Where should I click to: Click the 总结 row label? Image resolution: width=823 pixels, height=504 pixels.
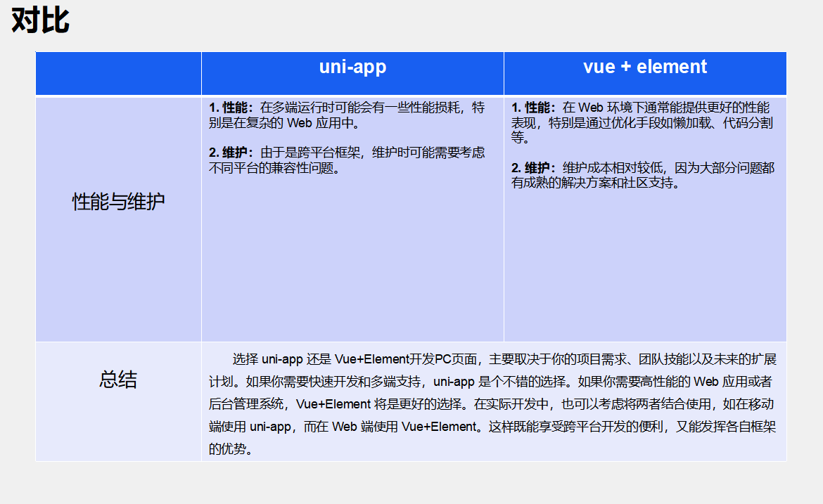(119, 379)
